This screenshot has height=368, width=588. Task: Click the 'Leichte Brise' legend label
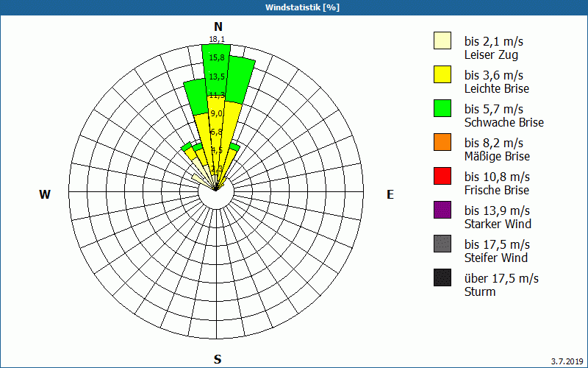[x=497, y=88]
